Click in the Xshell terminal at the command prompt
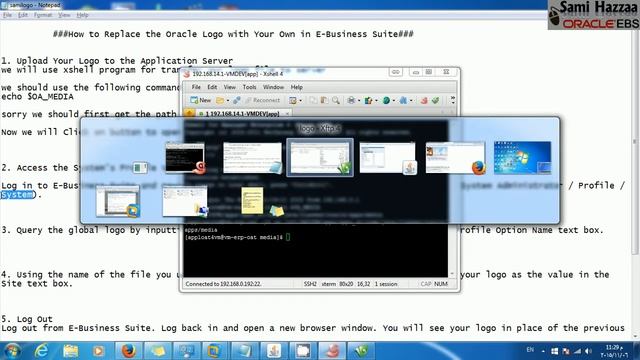This screenshot has width=640, height=360. [x=288, y=237]
